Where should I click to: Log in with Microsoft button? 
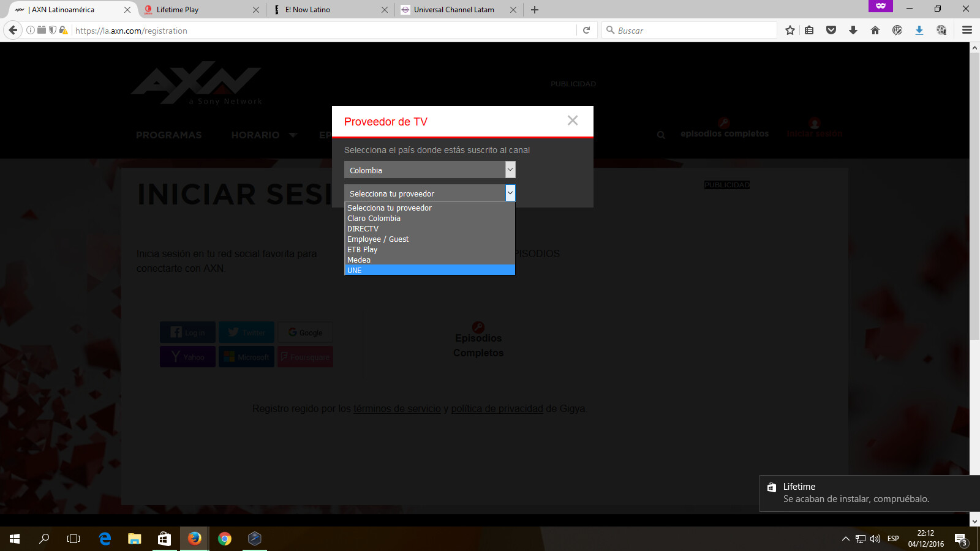point(246,356)
